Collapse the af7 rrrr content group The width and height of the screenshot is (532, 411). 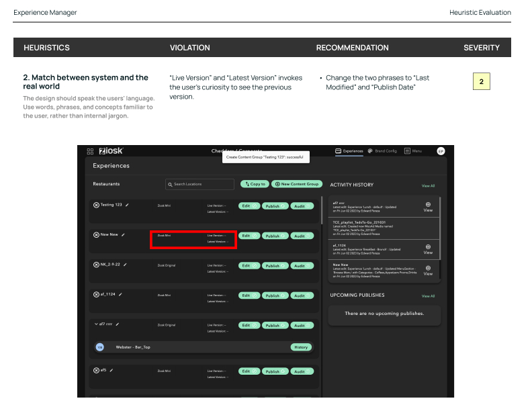pos(95,324)
